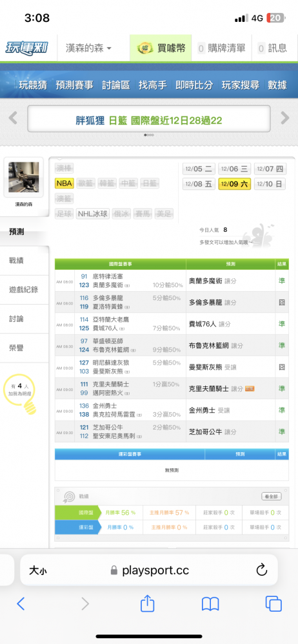Tap the playsport.cc address bar

pyautogui.click(x=149, y=570)
